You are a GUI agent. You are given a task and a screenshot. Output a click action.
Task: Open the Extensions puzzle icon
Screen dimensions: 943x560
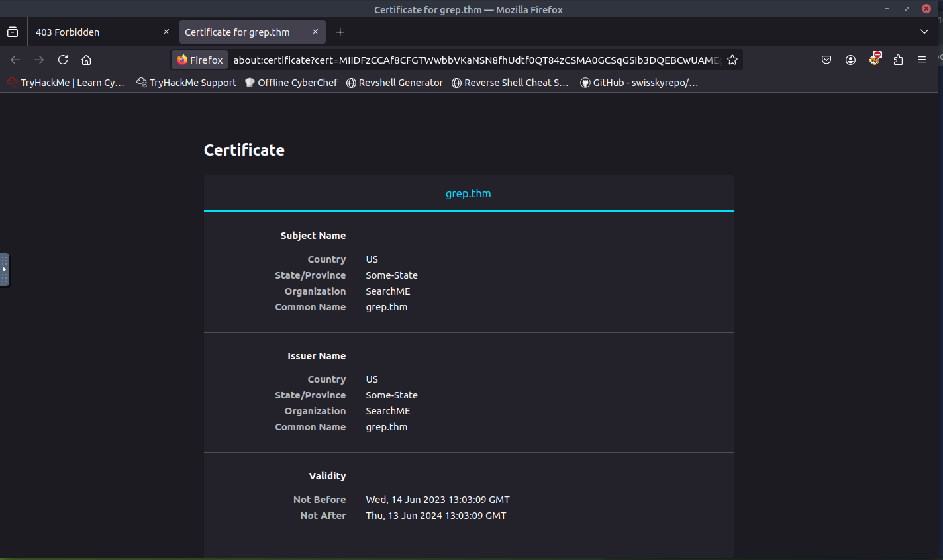pyautogui.click(x=898, y=60)
